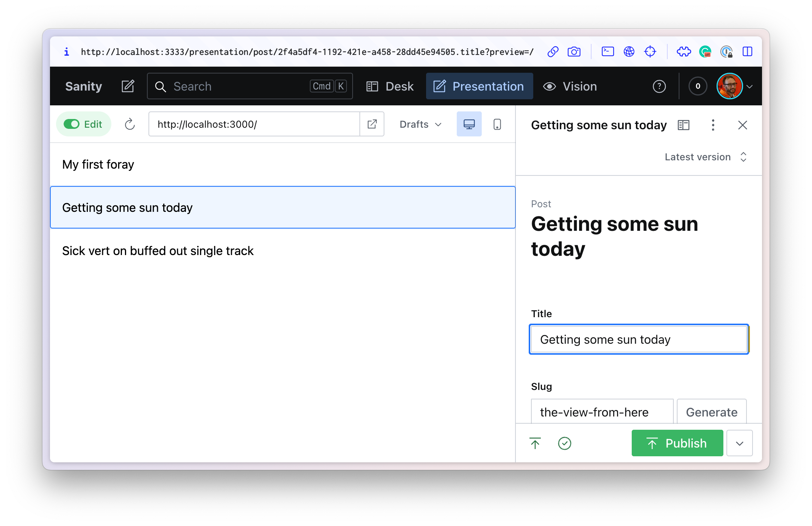Viewport: 812px width, 526px height.
Task: Click the Generate slug button
Action: tap(712, 412)
